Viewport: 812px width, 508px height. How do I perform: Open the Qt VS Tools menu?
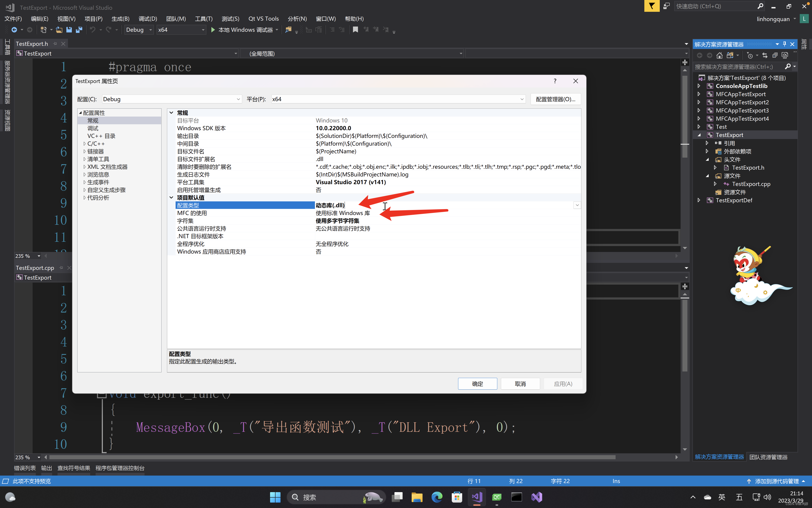264,19
